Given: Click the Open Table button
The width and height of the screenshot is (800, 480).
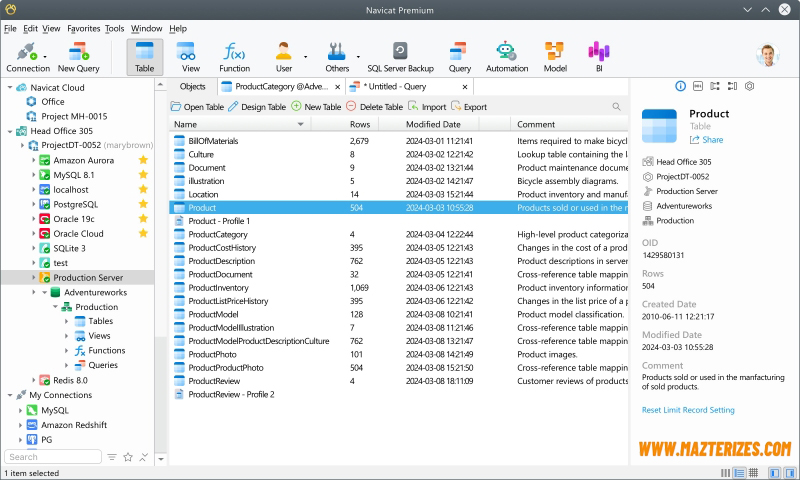Looking at the screenshot, I should pyautogui.click(x=197, y=107).
